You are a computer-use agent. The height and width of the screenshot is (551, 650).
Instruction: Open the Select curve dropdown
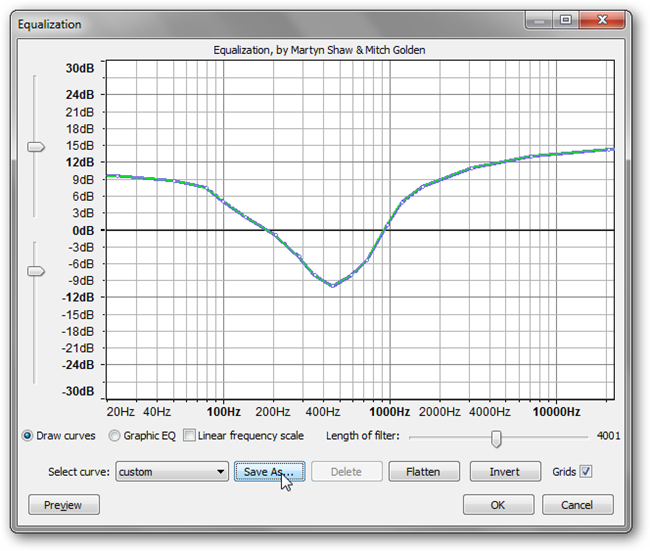(x=172, y=472)
